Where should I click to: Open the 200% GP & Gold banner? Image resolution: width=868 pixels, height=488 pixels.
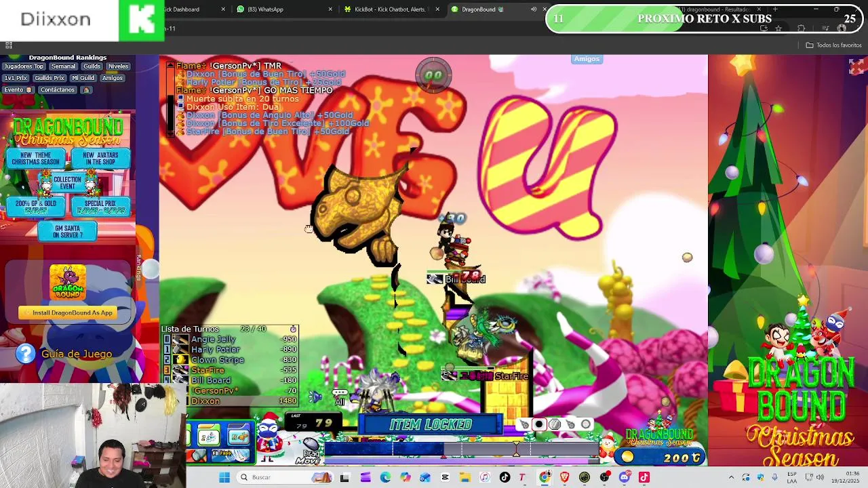tap(36, 207)
